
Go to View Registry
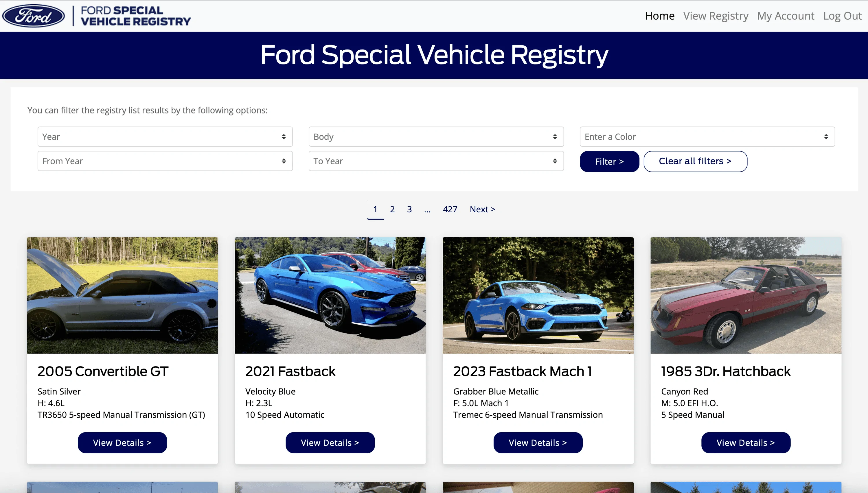(716, 16)
